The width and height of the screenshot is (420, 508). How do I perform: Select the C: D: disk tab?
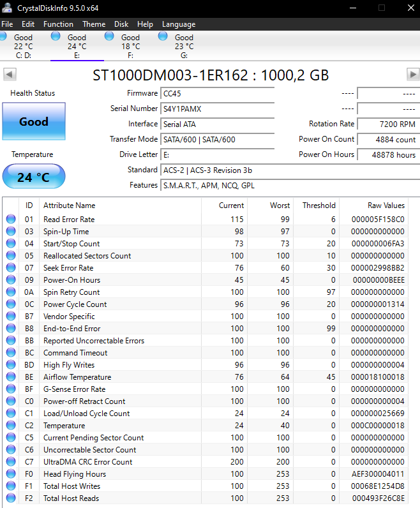(24, 46)
